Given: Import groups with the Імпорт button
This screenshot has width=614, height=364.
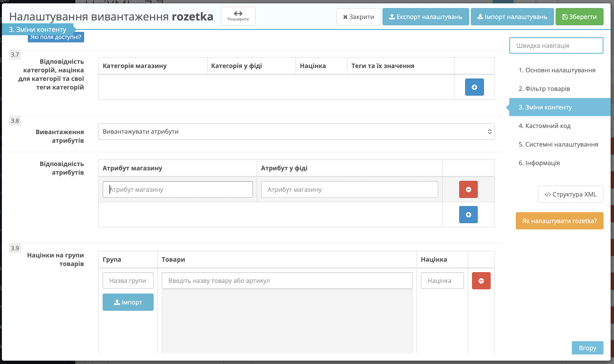Looking at the screenshot, I should point(128,302).
